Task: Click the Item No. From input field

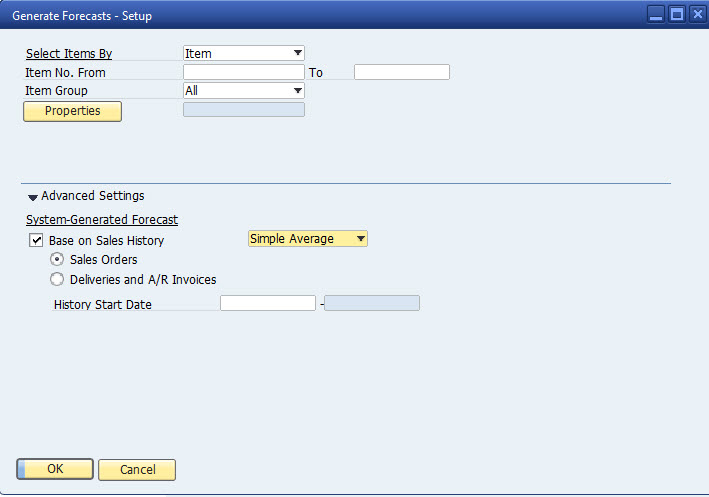Action: [x=243, y=72]
